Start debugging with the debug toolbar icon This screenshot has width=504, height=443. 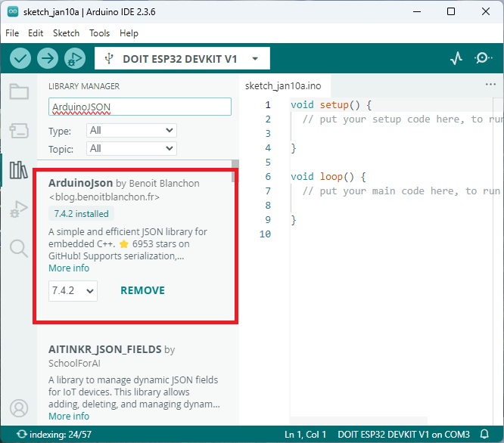click(74, 58)
